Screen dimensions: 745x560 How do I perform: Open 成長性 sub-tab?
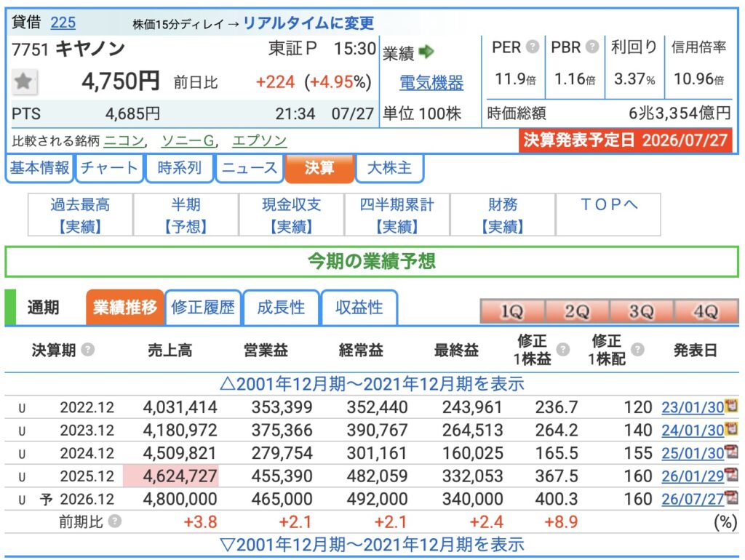[281, 308]
